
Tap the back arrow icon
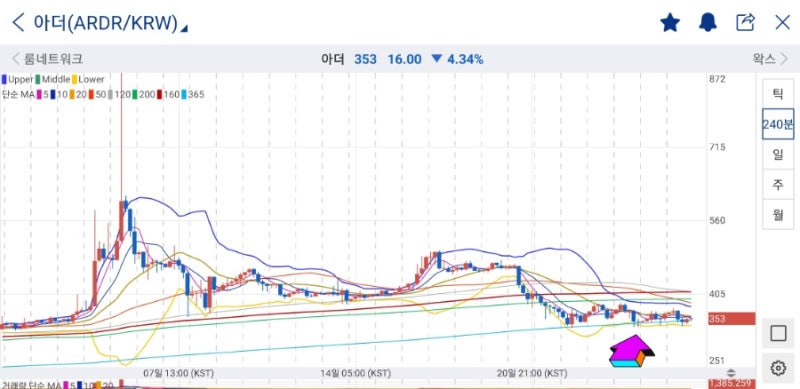(18, 22)
